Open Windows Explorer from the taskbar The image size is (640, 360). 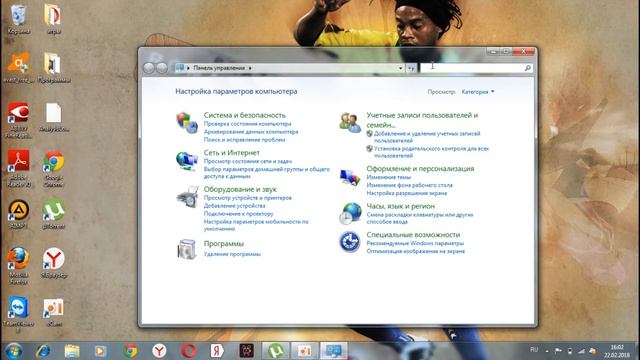72,351
